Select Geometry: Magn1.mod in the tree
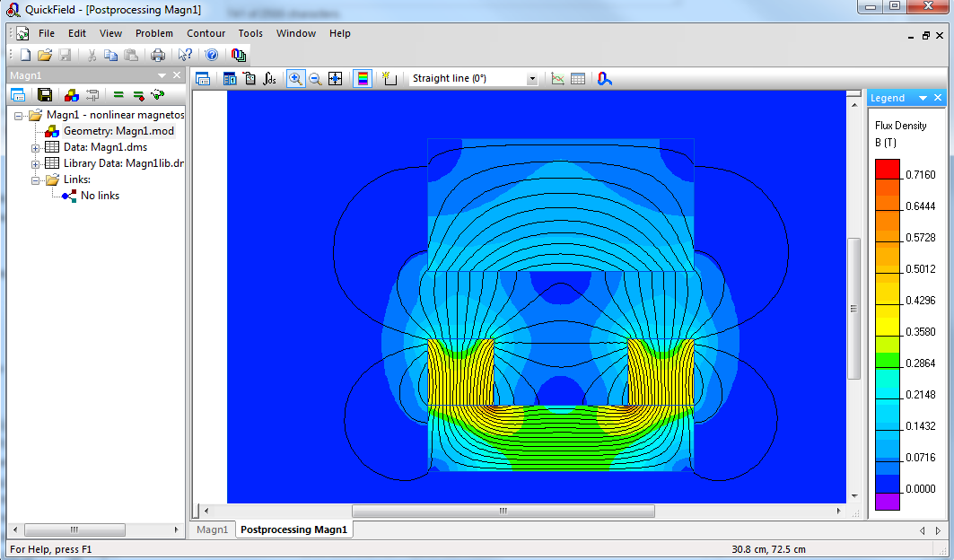954x560 pixels. click(118, 131)
